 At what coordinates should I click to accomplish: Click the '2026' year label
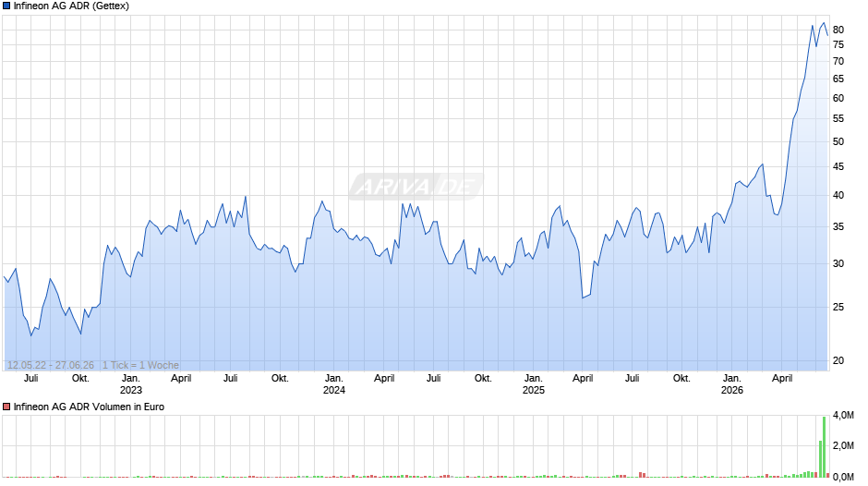point(732,390)
